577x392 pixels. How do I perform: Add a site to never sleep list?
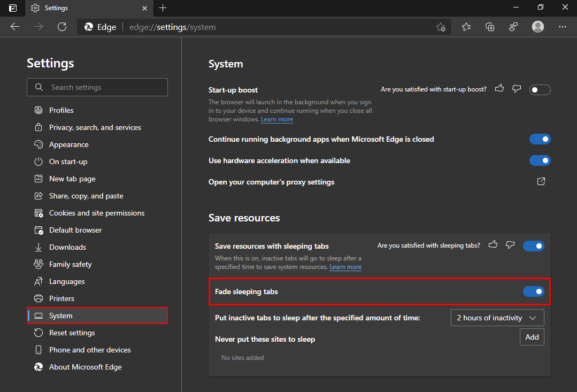(x=532, y=337)
